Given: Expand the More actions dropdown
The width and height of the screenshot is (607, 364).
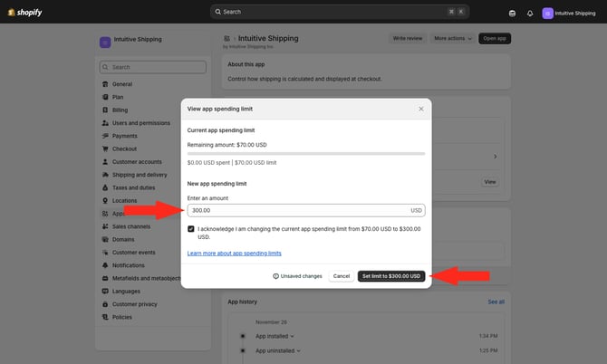Looking at the screenshot, I should (x=453, y=38).
